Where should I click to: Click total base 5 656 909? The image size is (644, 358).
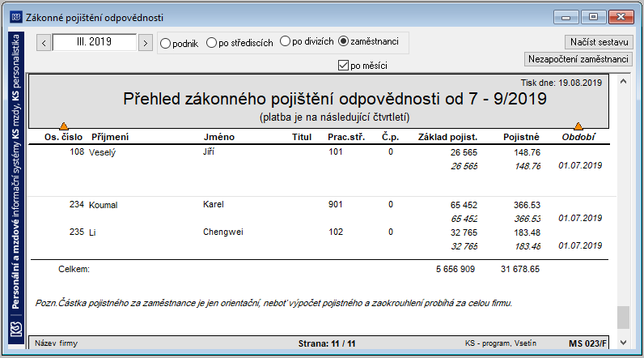tap(455, 269)
